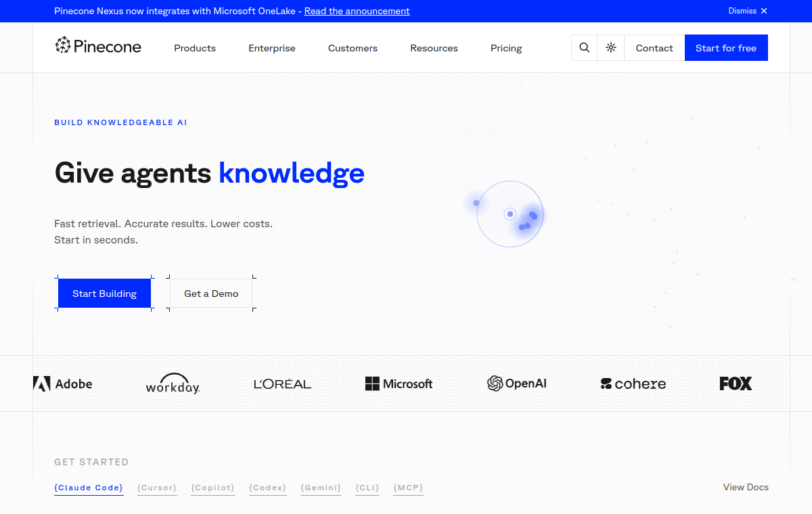Image resolution: width=812 pixels, height=514 pixels.
Task: Click the Get a Demo button
Action: click(x=211, y=294)
